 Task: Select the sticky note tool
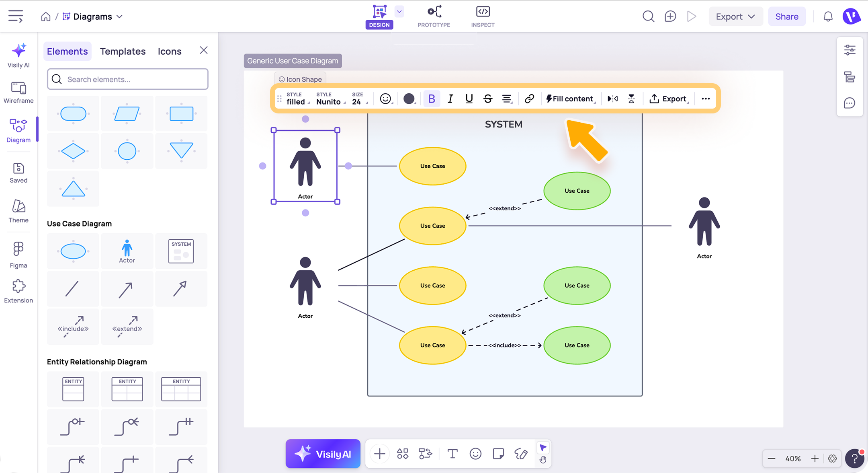point(498,454)
